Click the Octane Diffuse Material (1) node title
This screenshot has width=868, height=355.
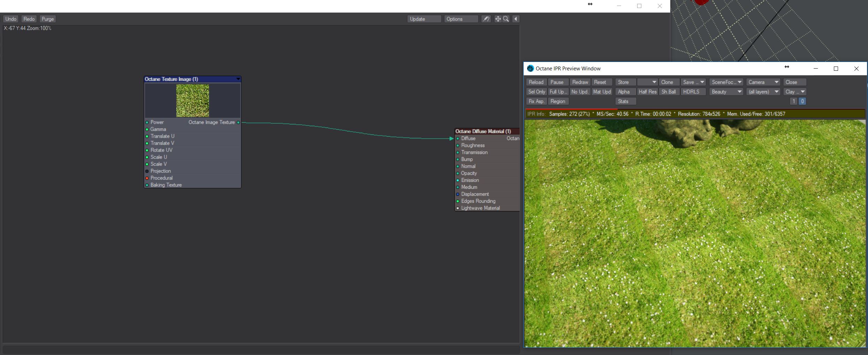[483, 131]
